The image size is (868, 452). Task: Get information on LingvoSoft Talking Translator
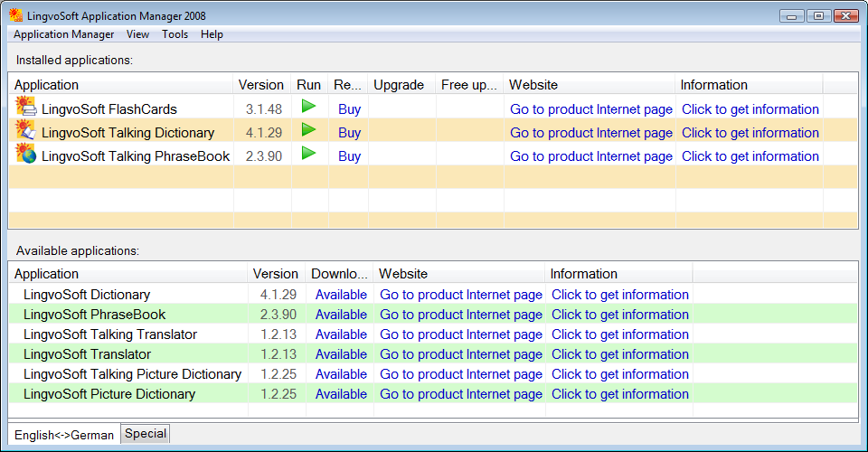620,334
